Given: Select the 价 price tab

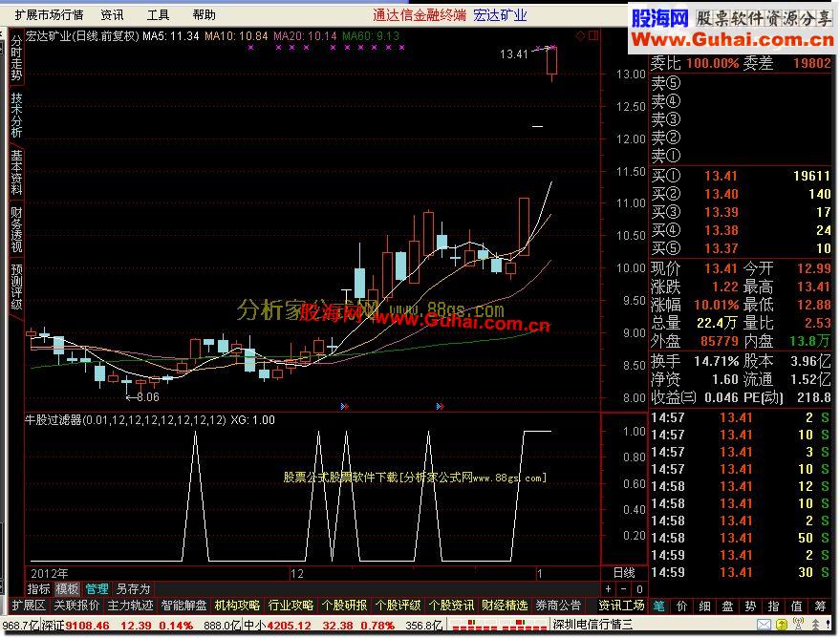Looking at the screenshot, I should pos(682,606).
